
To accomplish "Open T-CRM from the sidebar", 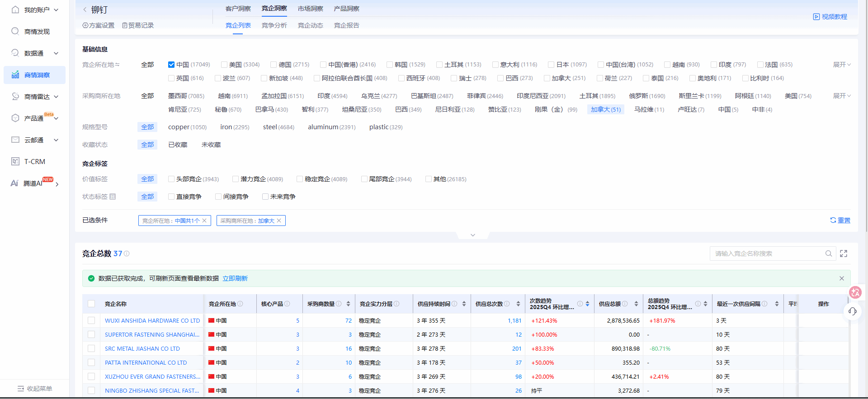I will pos(34,162).
